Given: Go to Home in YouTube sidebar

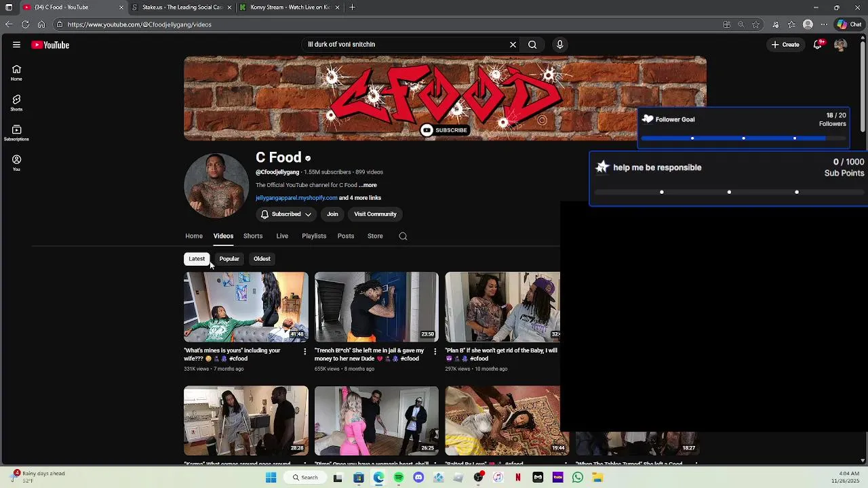Looking at the screenshot, I should pos(16,73).
